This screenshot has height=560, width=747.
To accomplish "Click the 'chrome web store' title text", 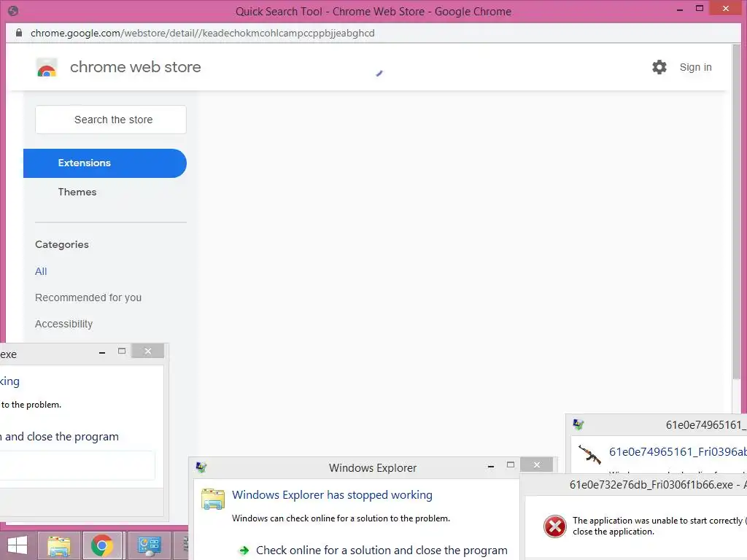I will click(x=135, y=67).
